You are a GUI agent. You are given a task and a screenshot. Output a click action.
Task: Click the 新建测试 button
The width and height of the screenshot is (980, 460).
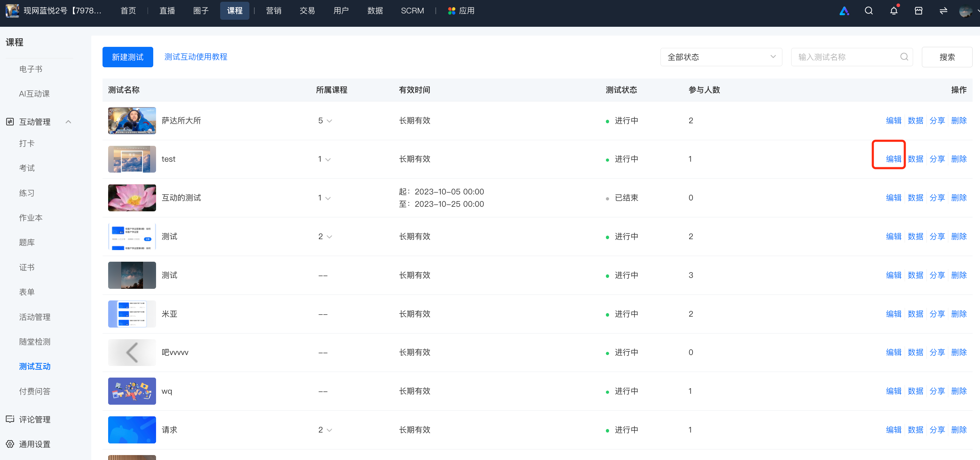128,57
